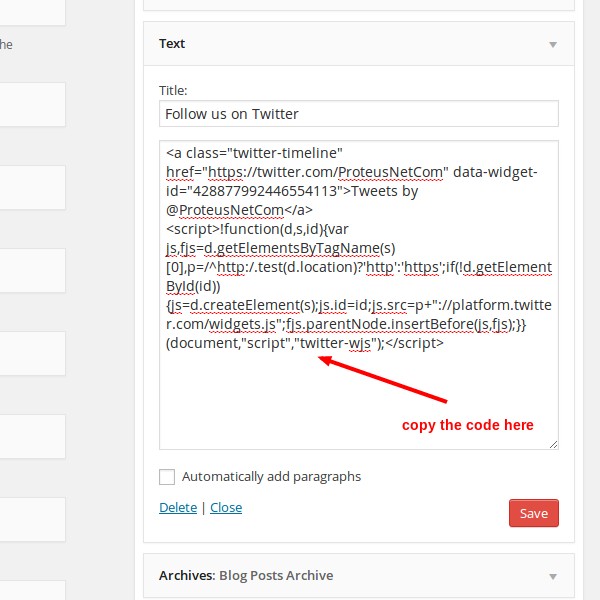Image resolution: width=600 pixels, height=600 pixels.
Task: Click the Blog Posts Archive subtitle text
Action: [x=276, y=576]
